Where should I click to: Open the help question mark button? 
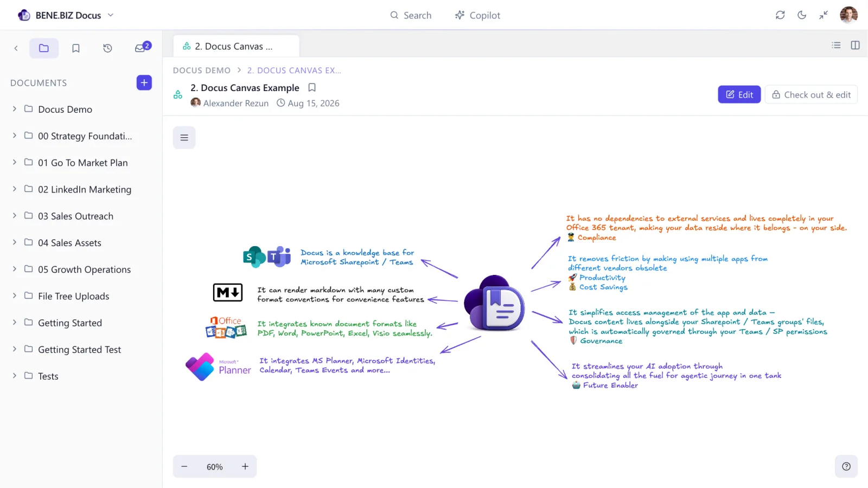click(846, 466)
